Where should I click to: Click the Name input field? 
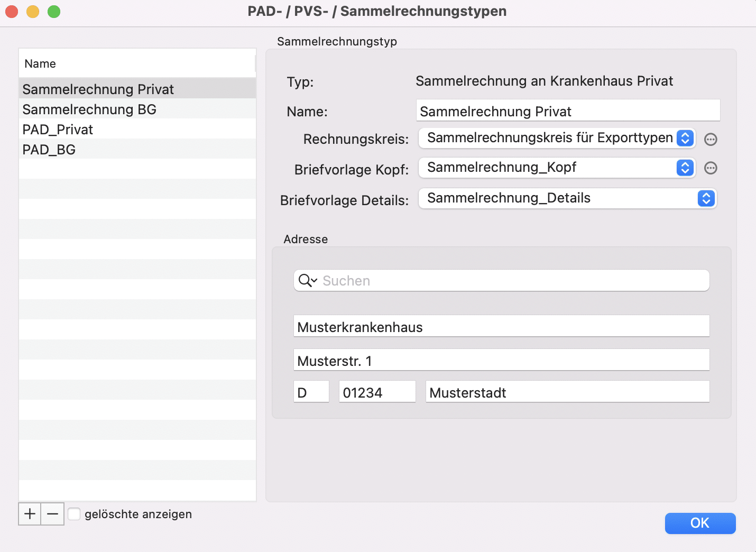tap(568, 111)
